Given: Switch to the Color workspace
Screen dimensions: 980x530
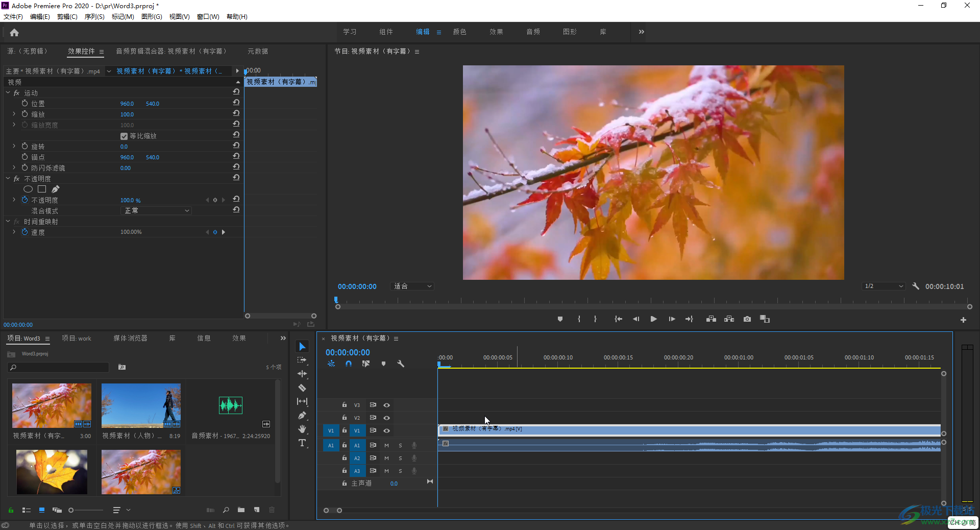Looking at the screenshot, I should tap(459, 32).
